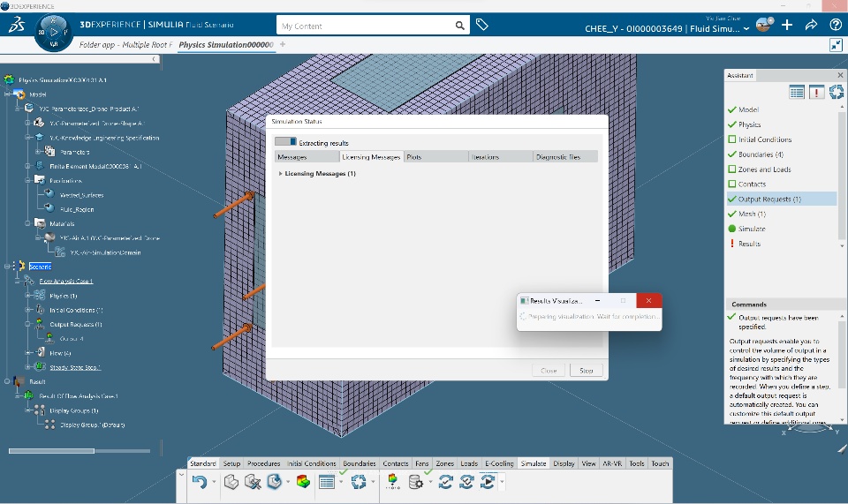Image resolution: width=848 pixels, height=504 pixels.
Task: Click the Results item in Assistant
Action: [750, 244]
